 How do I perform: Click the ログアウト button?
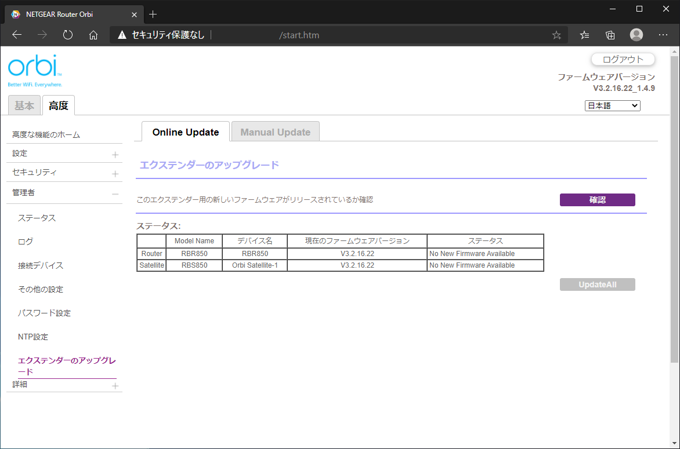[623, 59]
